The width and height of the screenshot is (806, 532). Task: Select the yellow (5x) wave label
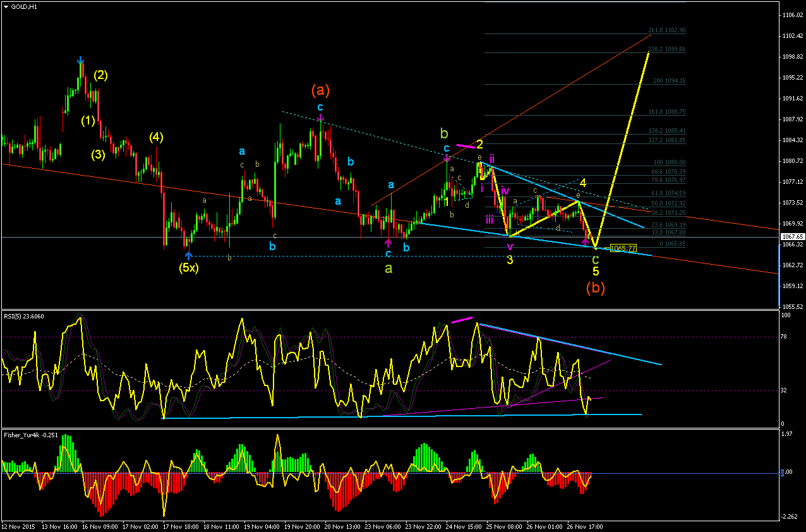pyautogui.click(x=188, y=268)
